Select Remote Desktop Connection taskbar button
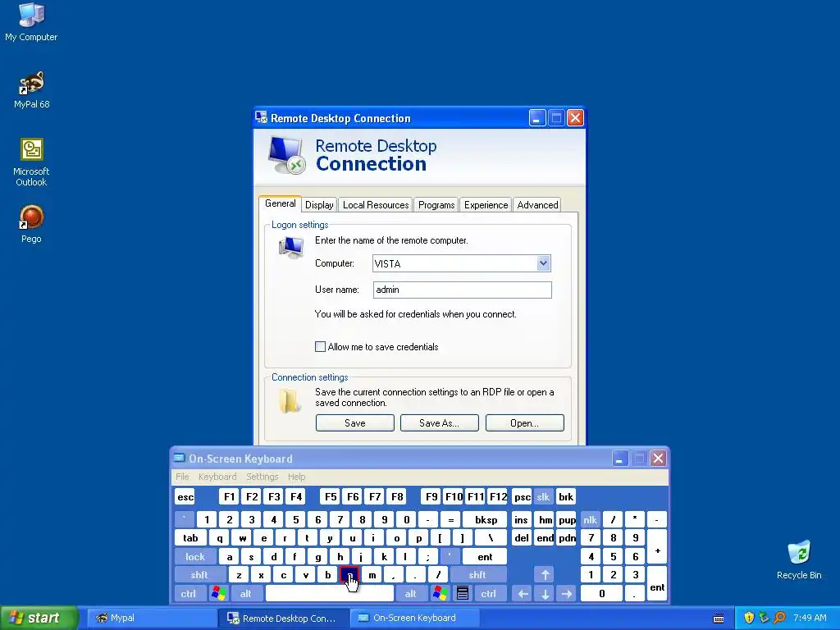This screenshot has width=840, height=630. [283, 618]
